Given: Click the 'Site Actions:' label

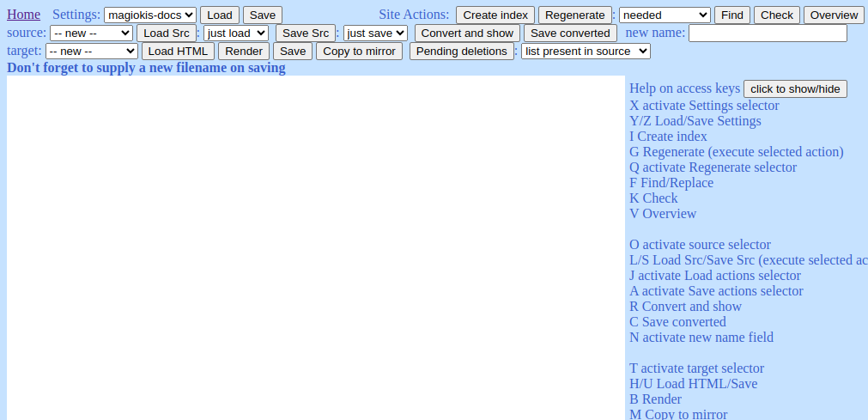Looking at the screenshot, I should pos(414,15).
